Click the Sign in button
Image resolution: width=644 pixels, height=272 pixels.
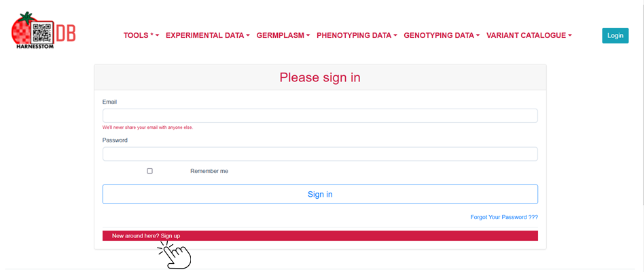coord(320,194)
